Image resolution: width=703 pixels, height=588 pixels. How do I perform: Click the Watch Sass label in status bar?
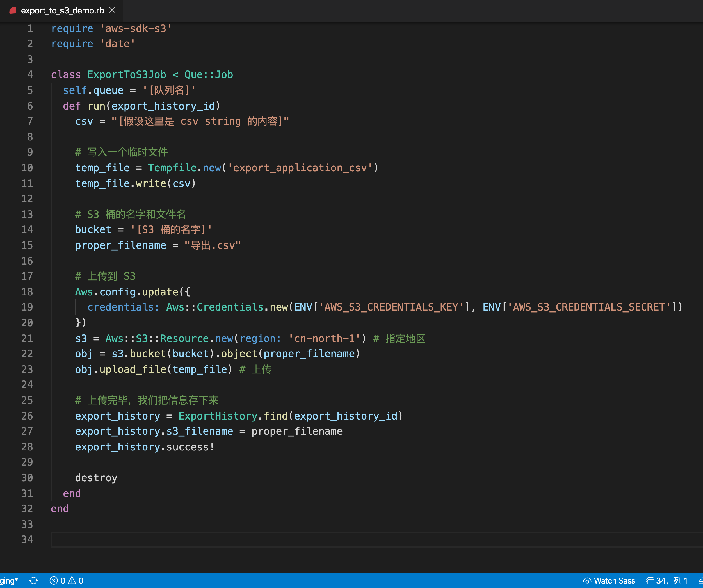[x=614, y=581]
